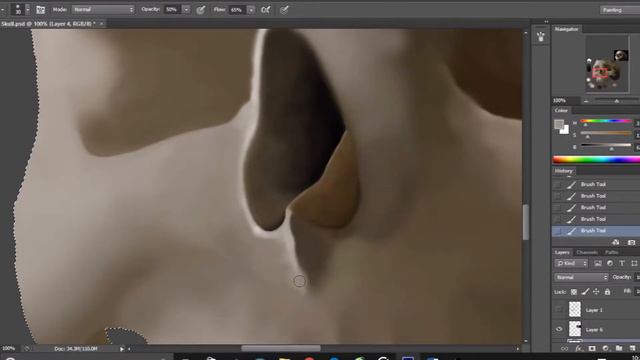Select the highlighted Brush Tool history state

coord(596,231)
